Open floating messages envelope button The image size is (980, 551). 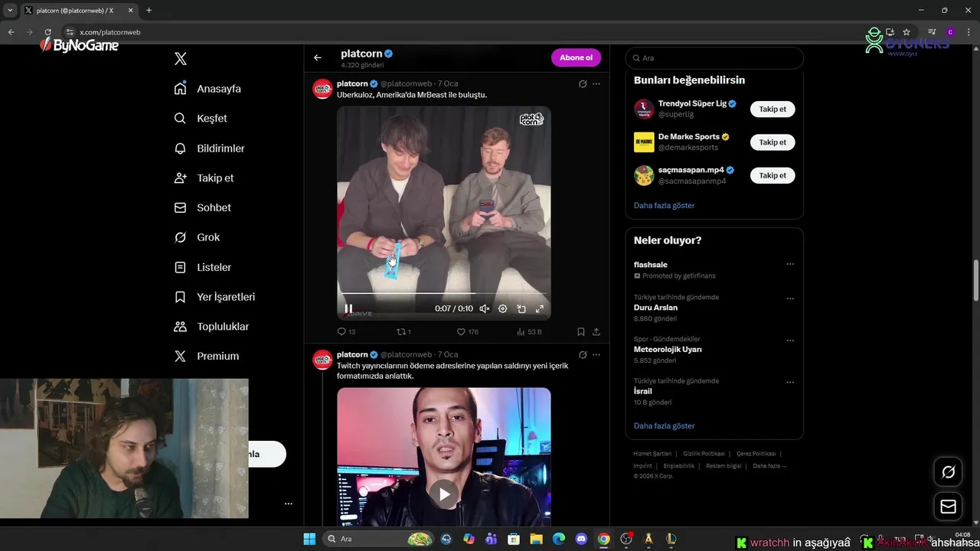pyautogui.click(x=948, y=507)
